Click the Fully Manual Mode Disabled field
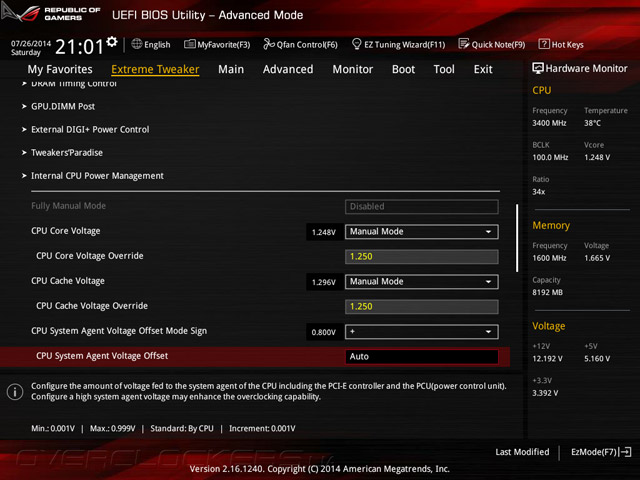 click(422, 207)
